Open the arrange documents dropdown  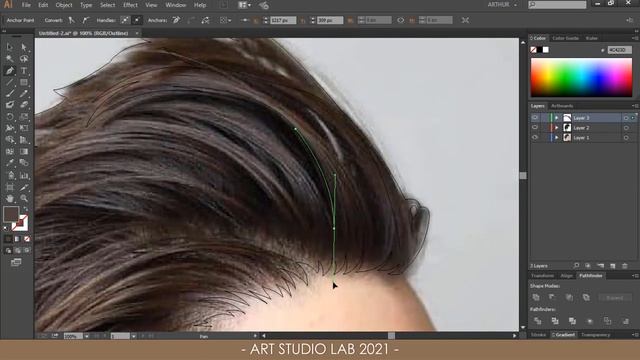[x=244, y=5]
